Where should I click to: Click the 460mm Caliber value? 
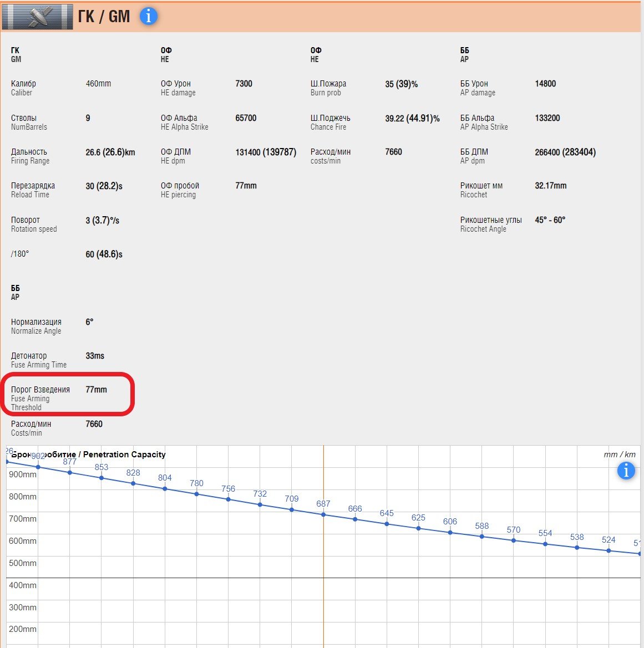[98, 84]
